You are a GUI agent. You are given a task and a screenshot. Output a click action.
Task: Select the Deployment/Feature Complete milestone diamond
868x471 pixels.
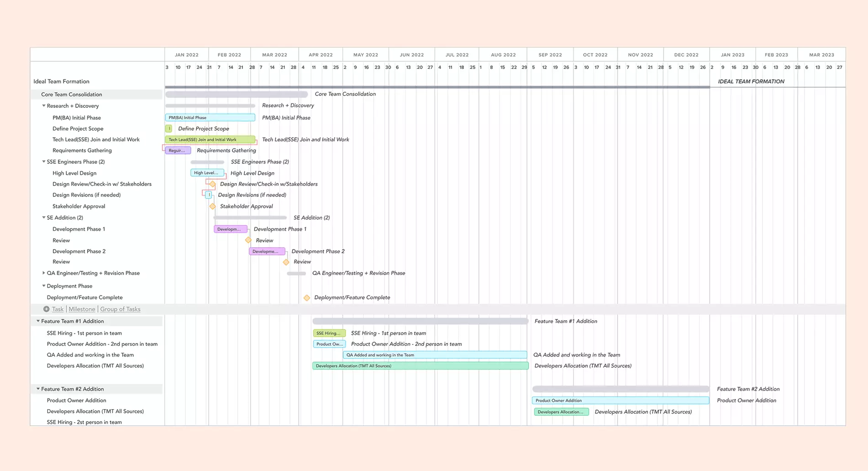[307, 298]
